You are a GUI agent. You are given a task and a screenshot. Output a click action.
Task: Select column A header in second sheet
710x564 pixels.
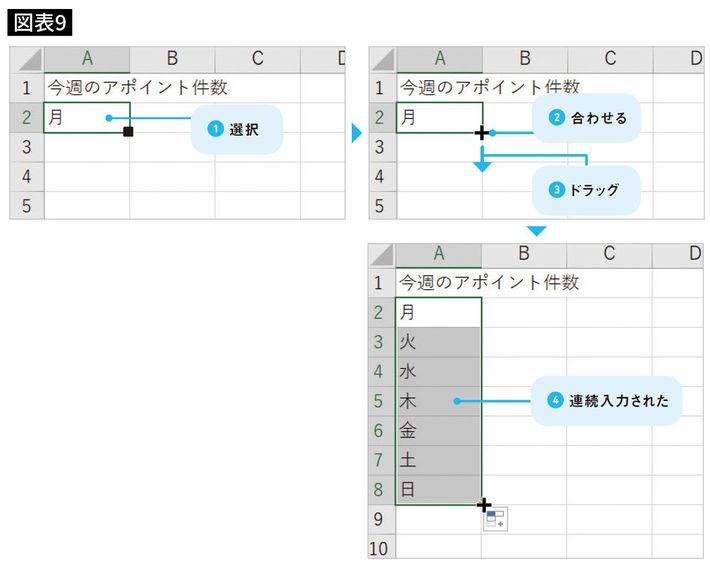439,58
